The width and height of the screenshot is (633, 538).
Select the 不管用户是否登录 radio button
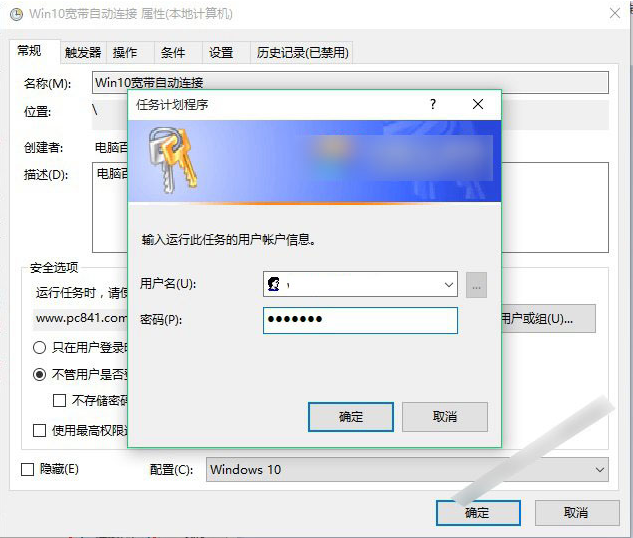tap(40, 374)
